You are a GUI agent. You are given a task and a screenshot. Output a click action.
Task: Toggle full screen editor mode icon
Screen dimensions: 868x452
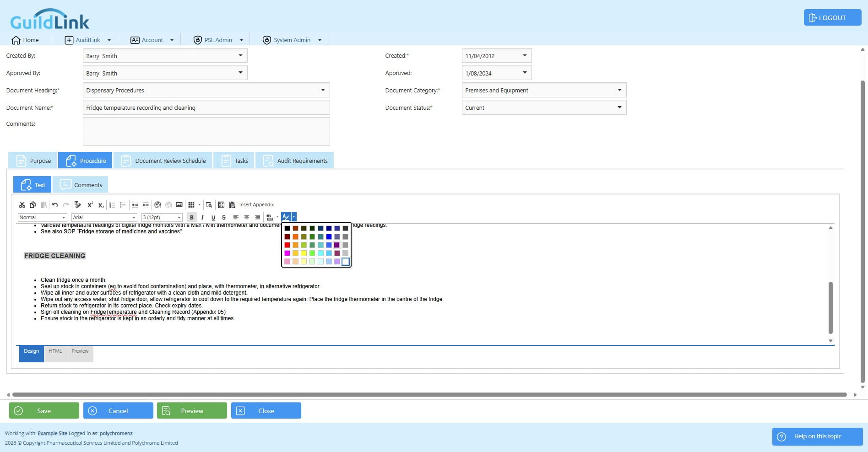tap(221, 205)
